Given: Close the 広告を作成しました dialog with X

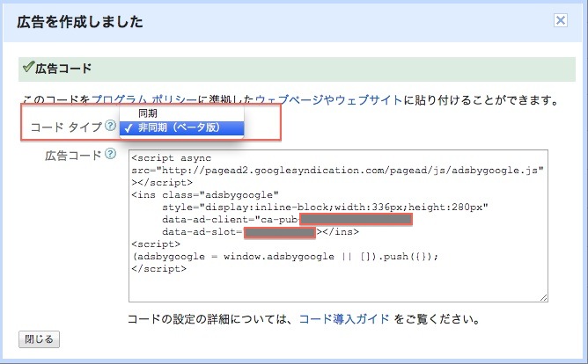Looking at the screenshot, I should click(560, 20).
